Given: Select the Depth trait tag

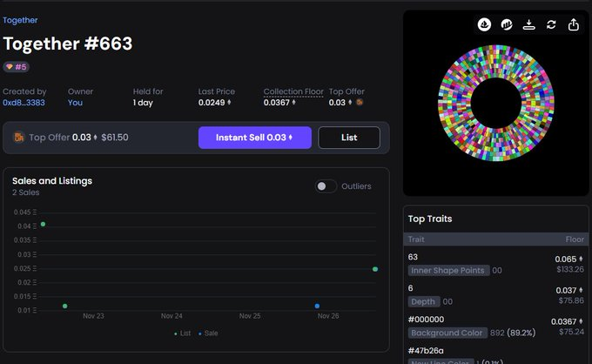Looking at the screenshot, I should click(x=424, y=301).
